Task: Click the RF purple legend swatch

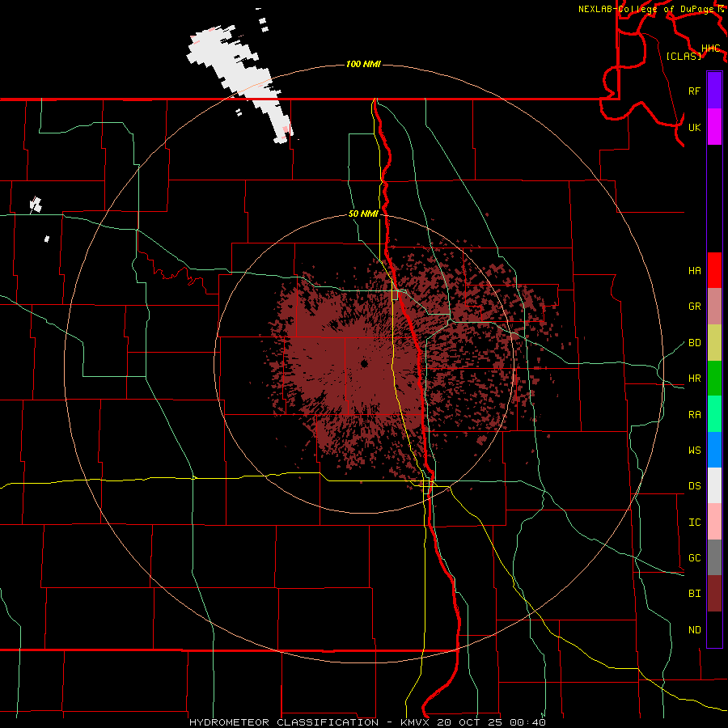Action: pyautogui.click(x=714, y=91)
